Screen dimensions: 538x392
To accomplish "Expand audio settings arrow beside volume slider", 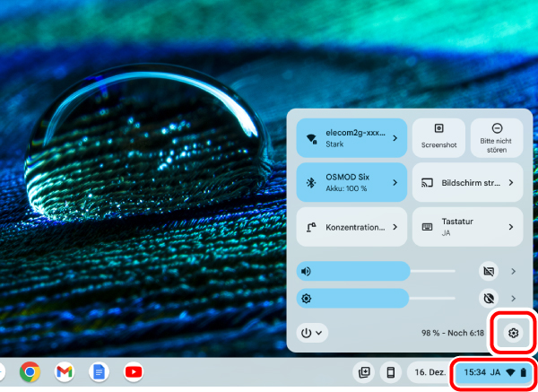I will click(x=513, y=270).
